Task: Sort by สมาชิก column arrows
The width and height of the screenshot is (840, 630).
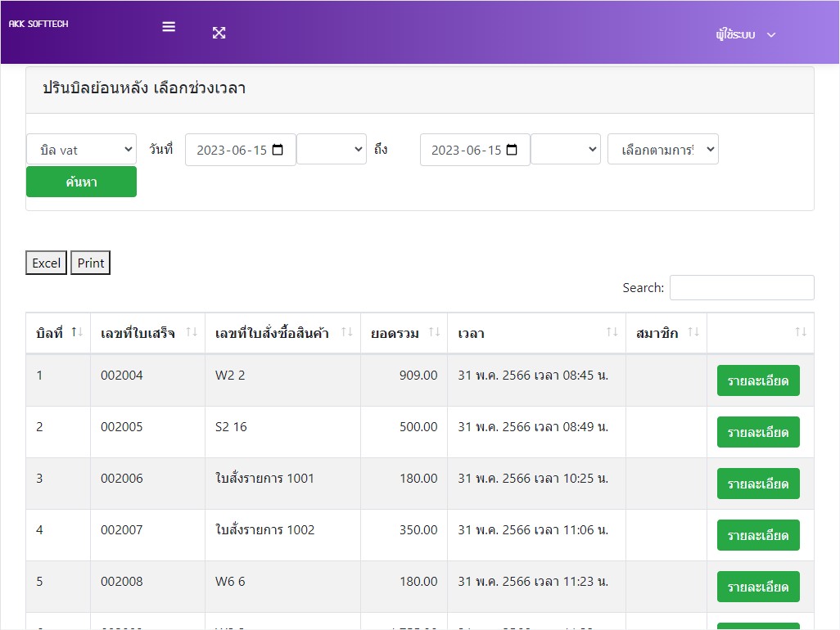Action: pyautogui.click(x=693, y=332)
